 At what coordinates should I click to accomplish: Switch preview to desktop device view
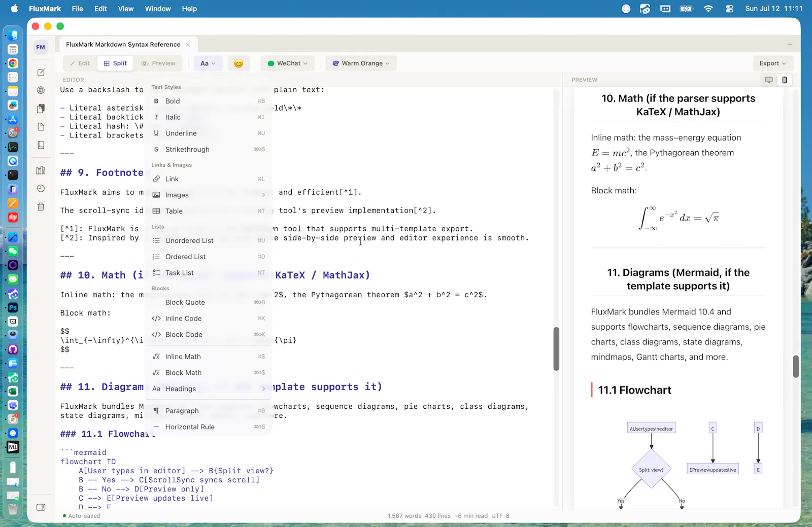tap(769, 80)
